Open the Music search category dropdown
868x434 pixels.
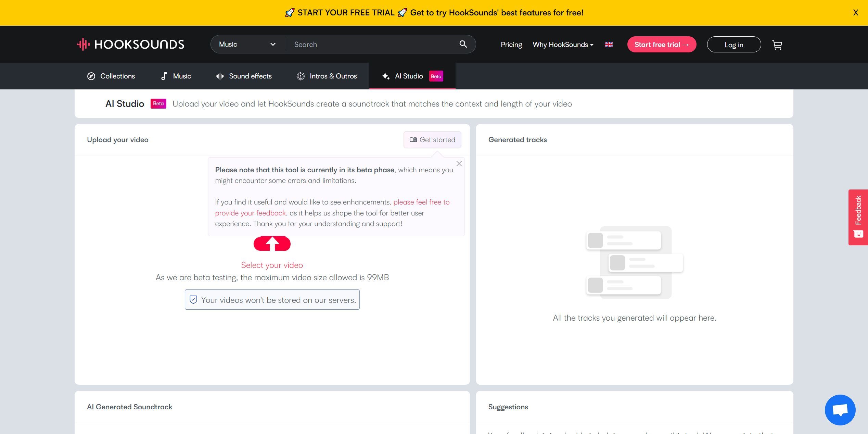click(x=246, y=44)
